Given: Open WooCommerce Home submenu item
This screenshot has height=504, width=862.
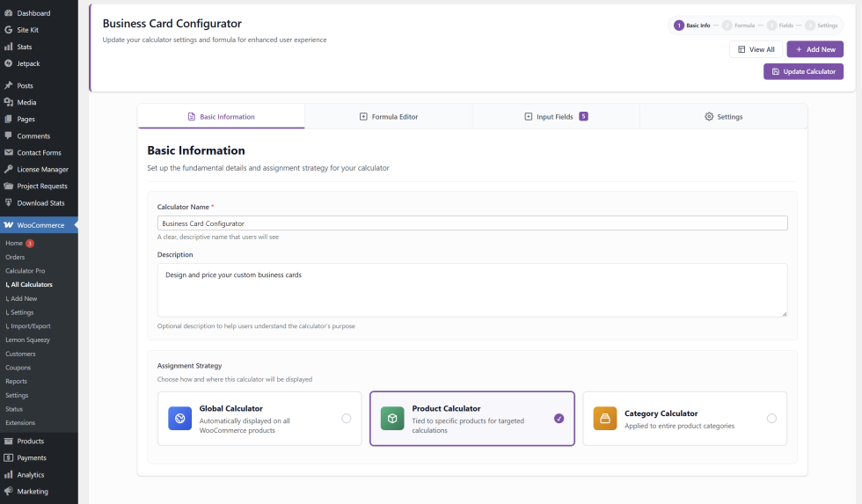Looking at the screenshot, I should coord(14,243).
